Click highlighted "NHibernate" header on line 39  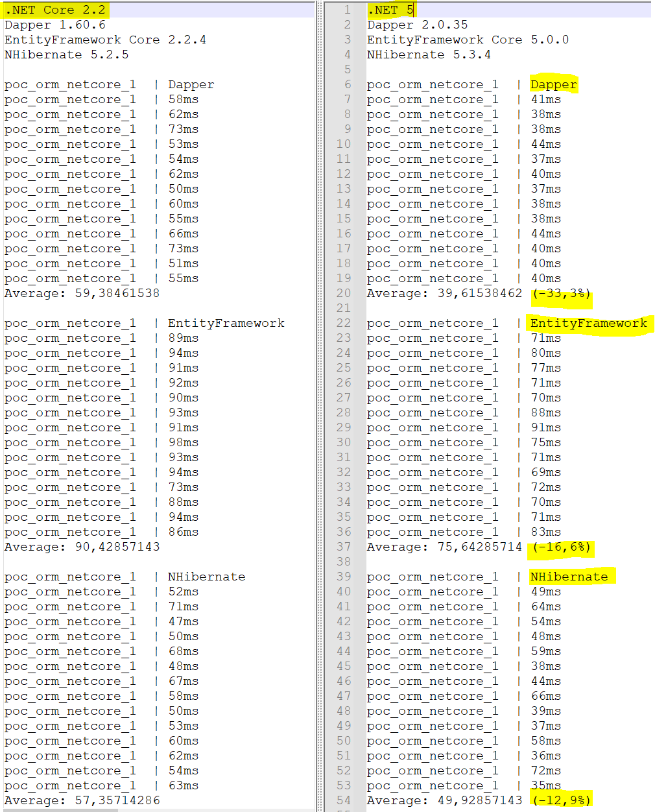coord(569,577)
